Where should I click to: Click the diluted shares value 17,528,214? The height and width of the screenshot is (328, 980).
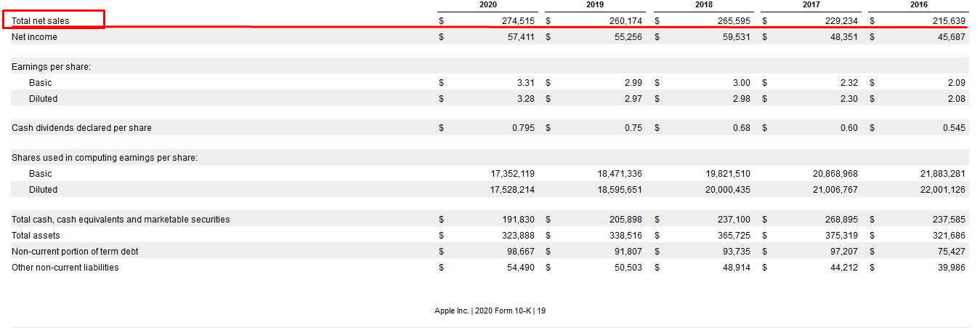[x=513, y=190]
